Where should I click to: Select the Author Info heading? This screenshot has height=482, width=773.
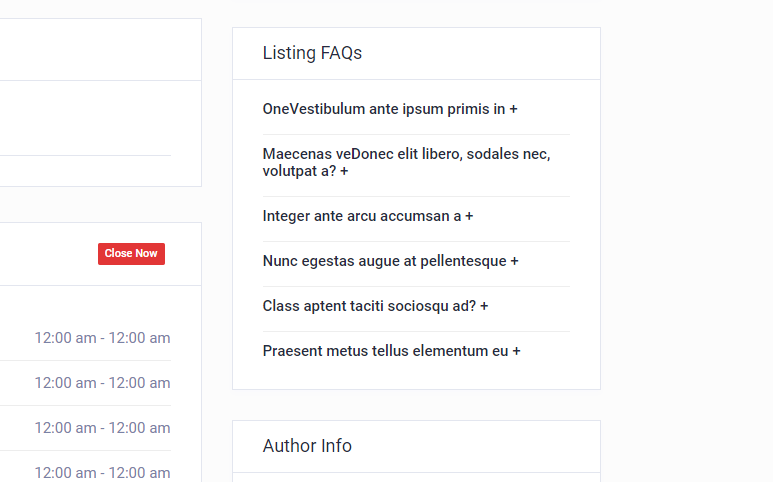pos(307,446)
